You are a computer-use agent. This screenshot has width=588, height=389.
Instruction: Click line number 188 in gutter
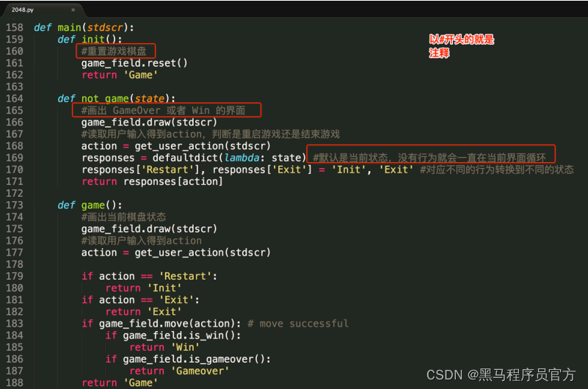pyautogui.click(x=15, y=383)
